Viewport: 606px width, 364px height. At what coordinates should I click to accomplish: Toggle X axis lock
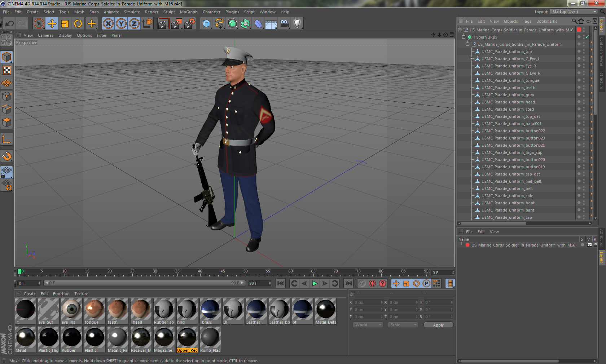pyautogui.click(x=108, y=24)
